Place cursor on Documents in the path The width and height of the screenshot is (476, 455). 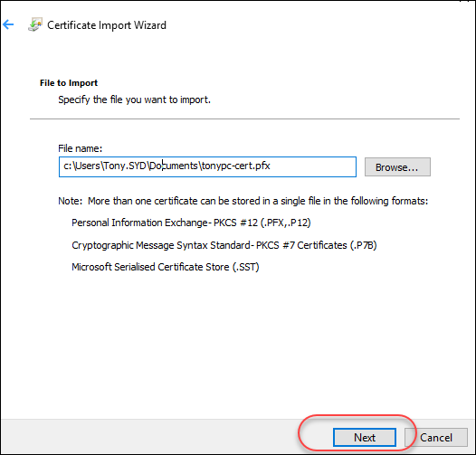point(174,166)
